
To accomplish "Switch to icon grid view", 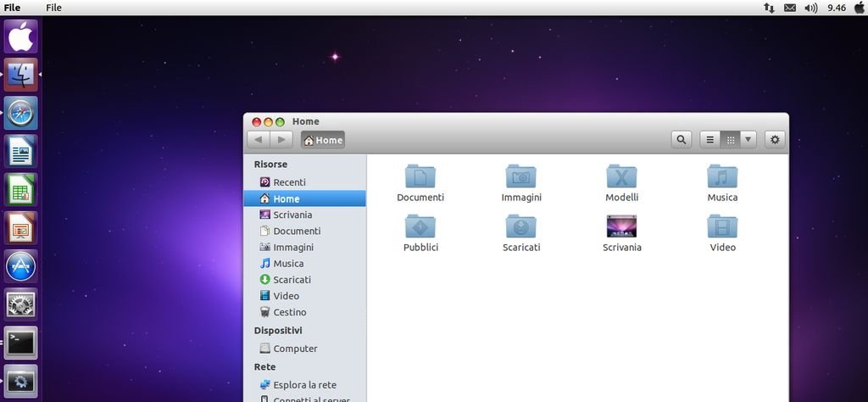I will [730, 140].
